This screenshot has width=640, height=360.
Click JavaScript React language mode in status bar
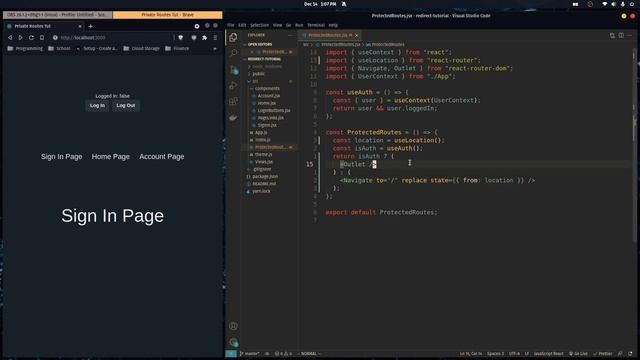point(548,353)
